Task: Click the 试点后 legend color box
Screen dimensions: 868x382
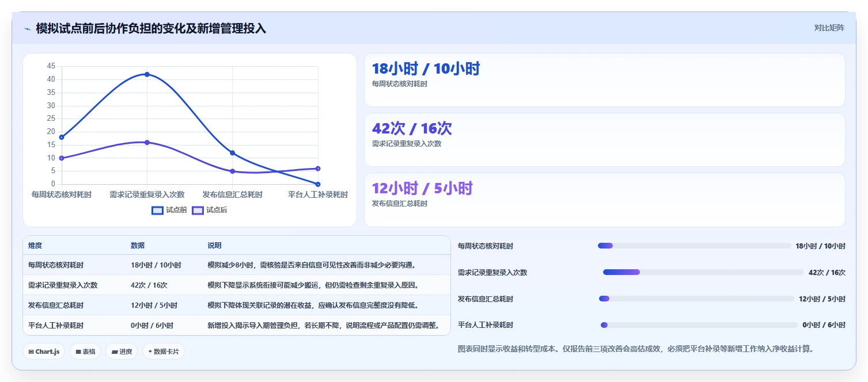Action: [x=198, y=210]
